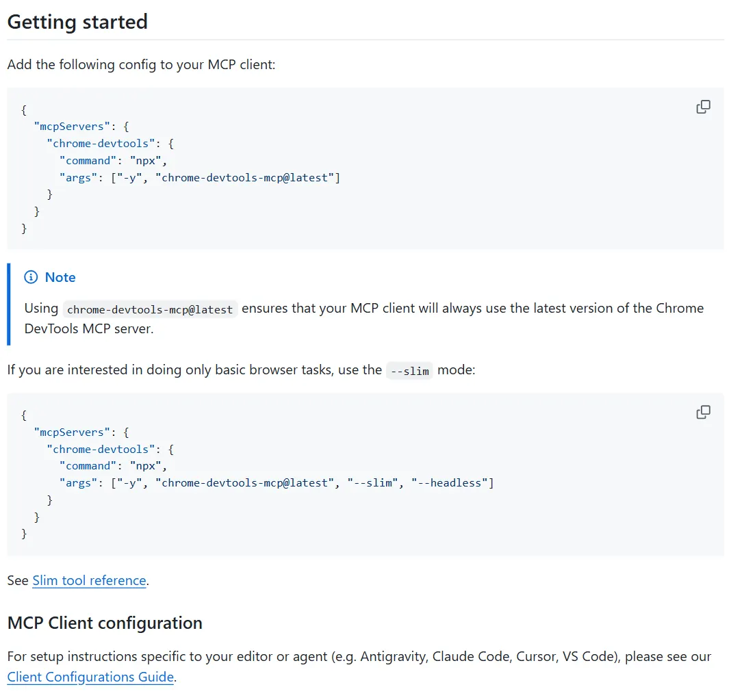Click "chrome-devtools" key in the first code block

pyautogui.click(x=100, y=144)
